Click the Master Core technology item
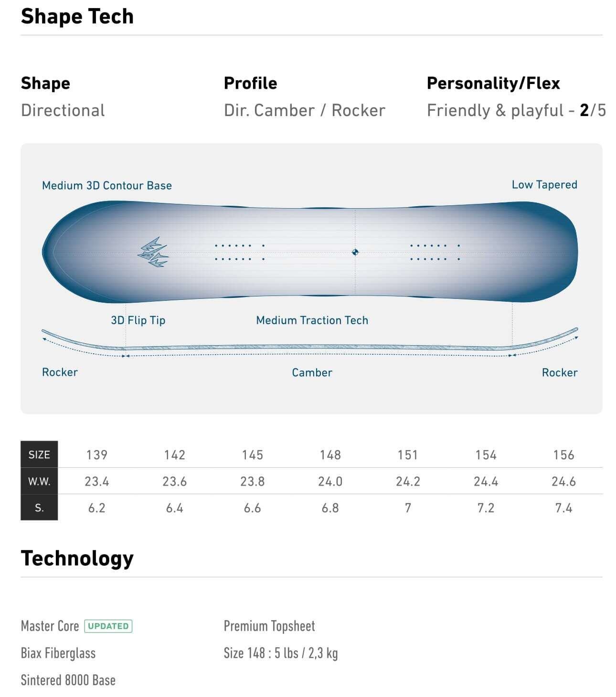Image resolution: width=616 pixels, height=697 pixels. coord(50,626)
